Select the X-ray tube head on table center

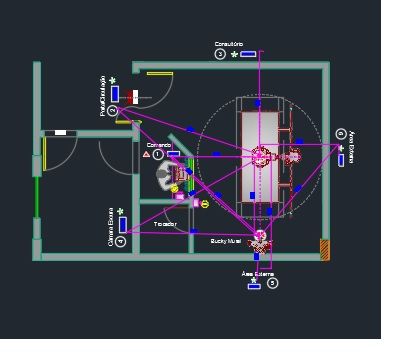pos(260,156)
